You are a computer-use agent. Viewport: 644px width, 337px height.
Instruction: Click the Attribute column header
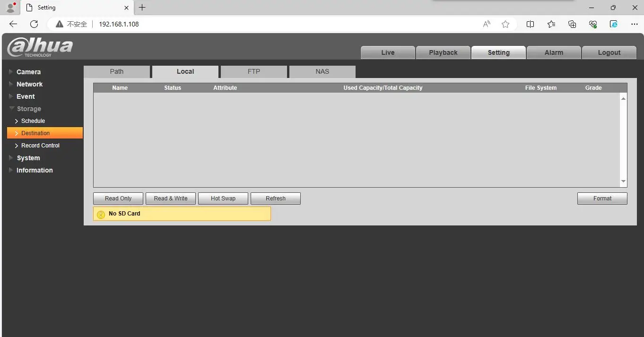225,88
